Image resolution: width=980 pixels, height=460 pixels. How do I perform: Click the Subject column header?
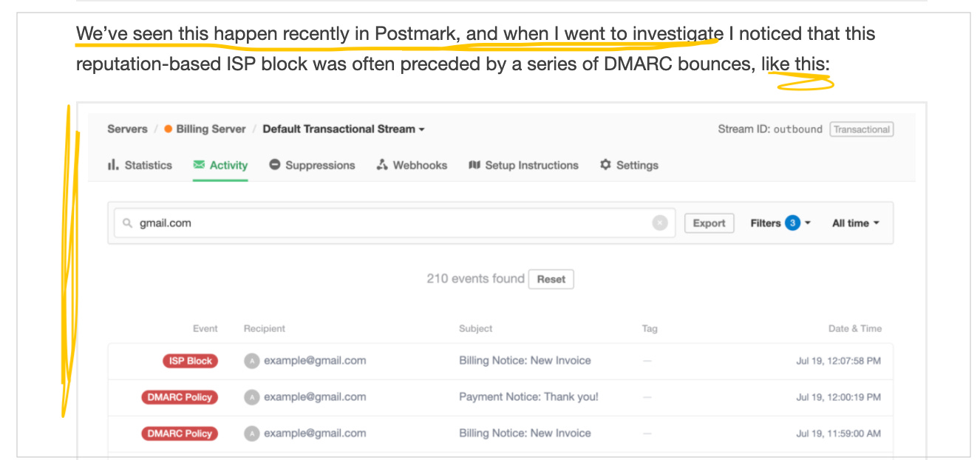[475, 328]
